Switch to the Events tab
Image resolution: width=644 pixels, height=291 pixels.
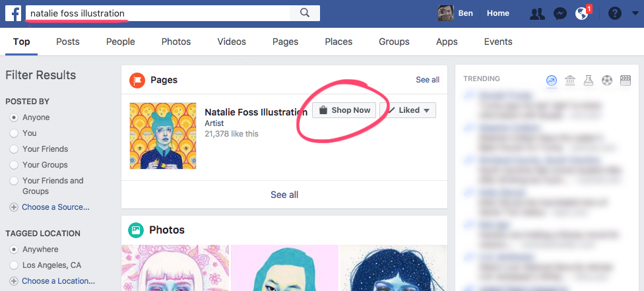coord(498,42)
